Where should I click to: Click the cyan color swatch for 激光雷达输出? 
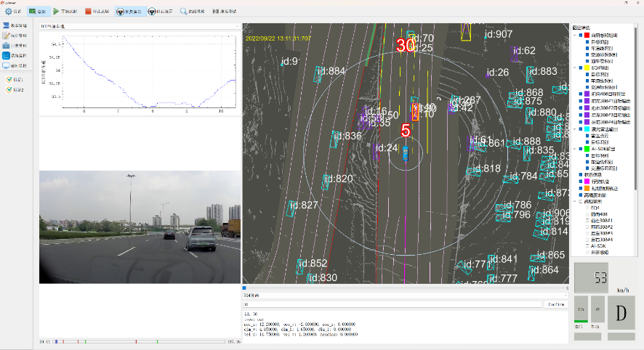point(587,129)
